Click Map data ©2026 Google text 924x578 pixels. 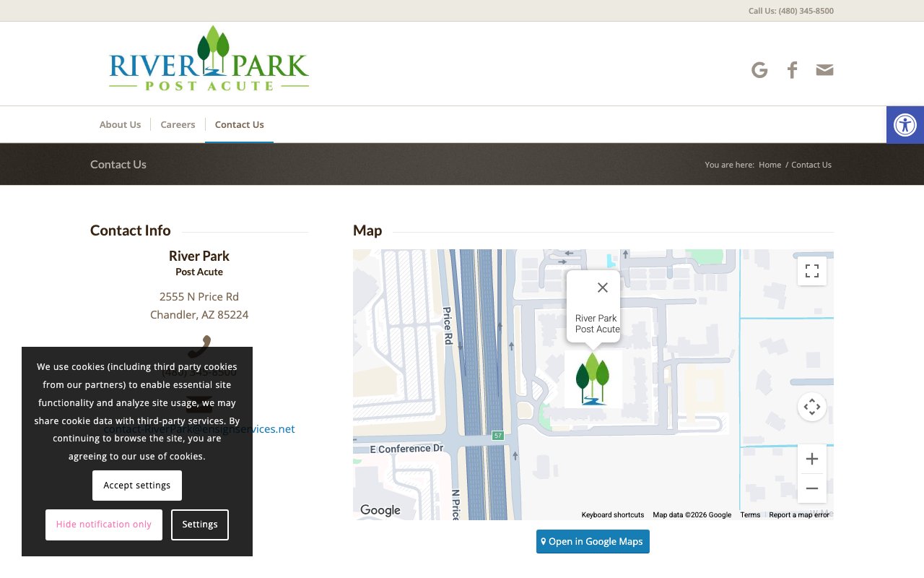(692, 515)
